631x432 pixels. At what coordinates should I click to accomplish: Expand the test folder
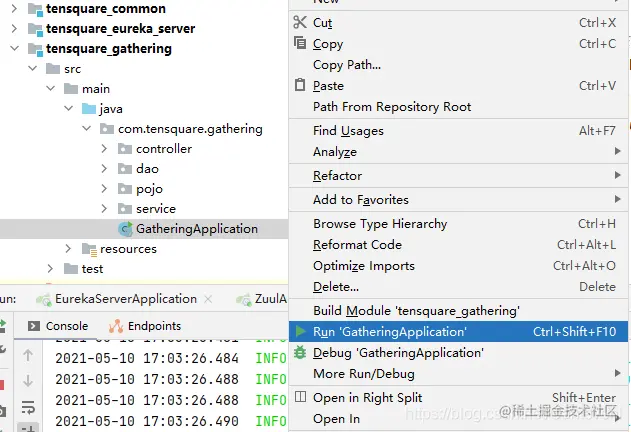pos(50,269)
